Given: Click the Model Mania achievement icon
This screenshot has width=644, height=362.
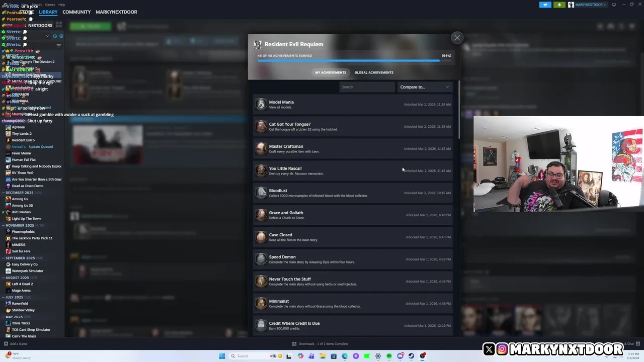Looking at the screenshot, I should pyautogui.click(x=261, y=104).
